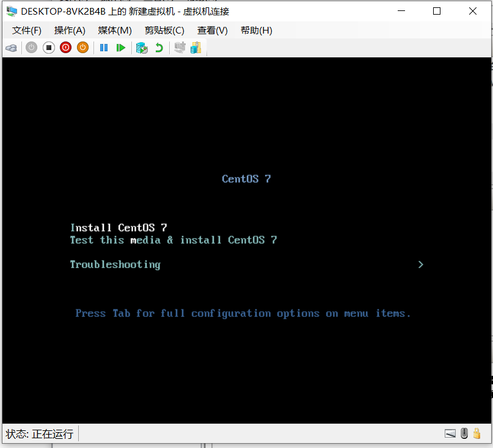Screen dimensions: 493x448
Task: Open the share/USB resources toolbar icon
Action: pyautogui.click(x=195, y=48)
